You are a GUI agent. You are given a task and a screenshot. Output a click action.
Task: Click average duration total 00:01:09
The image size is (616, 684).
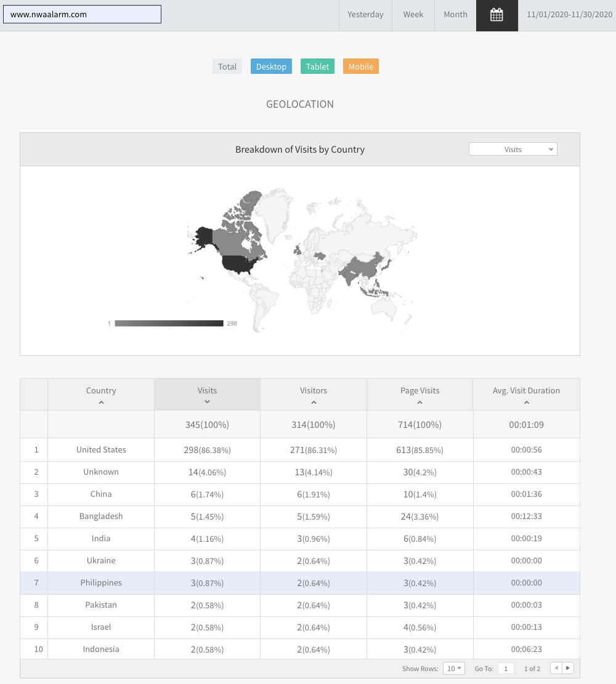[527, 424]
